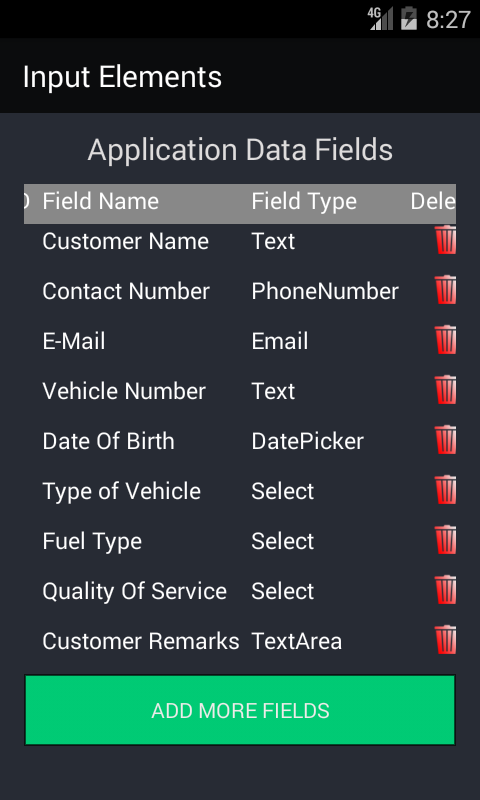480x800 pixels.
Task: Delete the Contact Number field
Action: [x=445, y=290]
